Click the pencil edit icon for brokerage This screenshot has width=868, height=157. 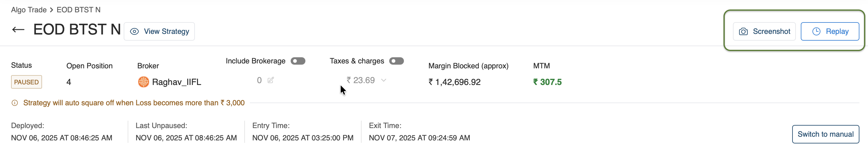tap(271, 80)
